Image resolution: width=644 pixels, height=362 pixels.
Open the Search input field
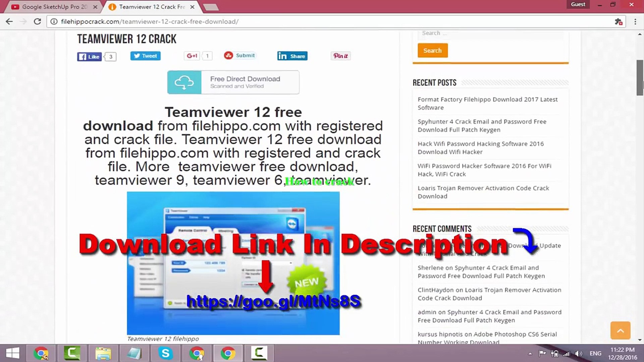[x=489, y=33]
